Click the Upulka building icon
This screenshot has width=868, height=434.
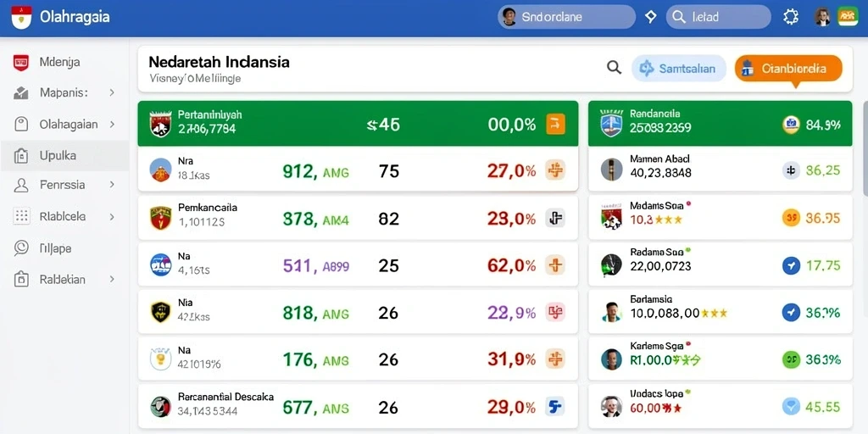click(x=20, y=156)
